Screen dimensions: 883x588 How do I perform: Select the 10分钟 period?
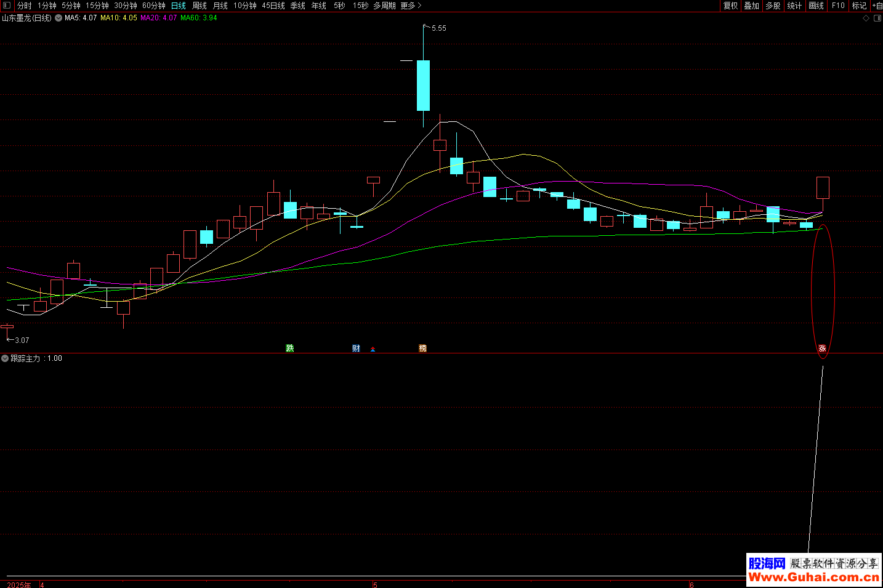click(x=245, y=6)
